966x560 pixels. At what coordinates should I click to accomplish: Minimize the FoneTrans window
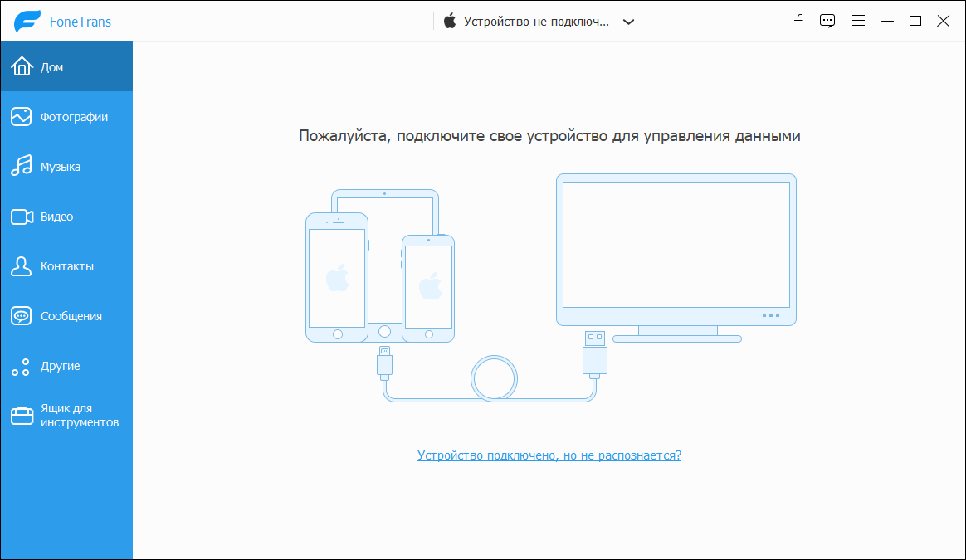(x=887, y=22)
